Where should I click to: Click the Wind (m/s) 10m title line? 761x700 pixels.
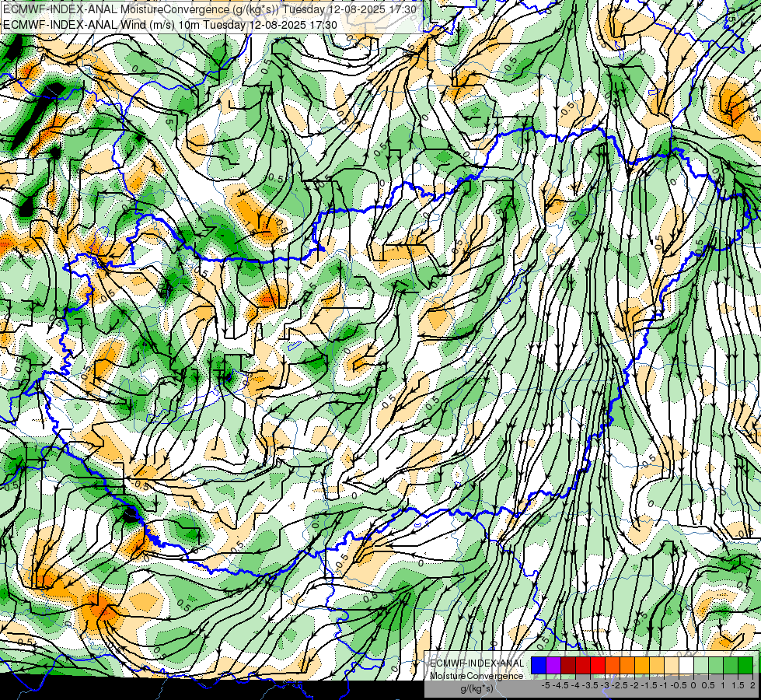pyautogui.click(x=170, y=24)
